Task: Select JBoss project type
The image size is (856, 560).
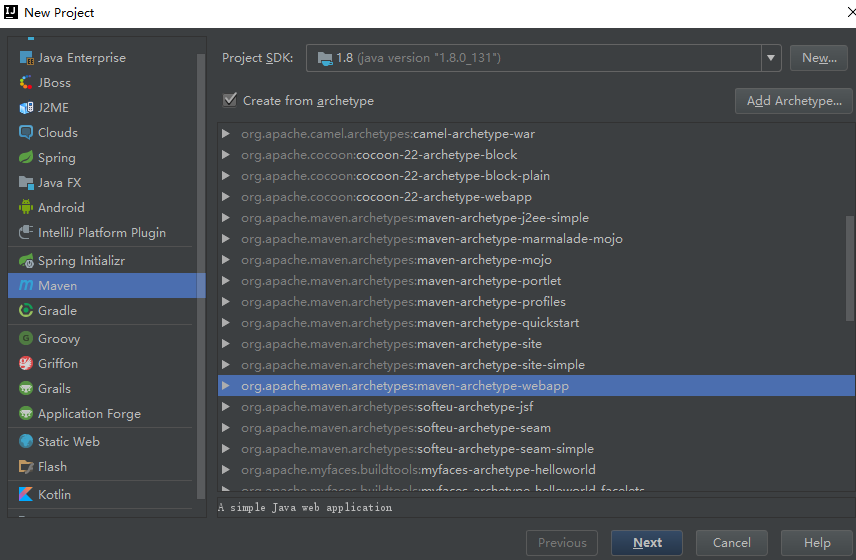Action: click(x=103, y=82)
